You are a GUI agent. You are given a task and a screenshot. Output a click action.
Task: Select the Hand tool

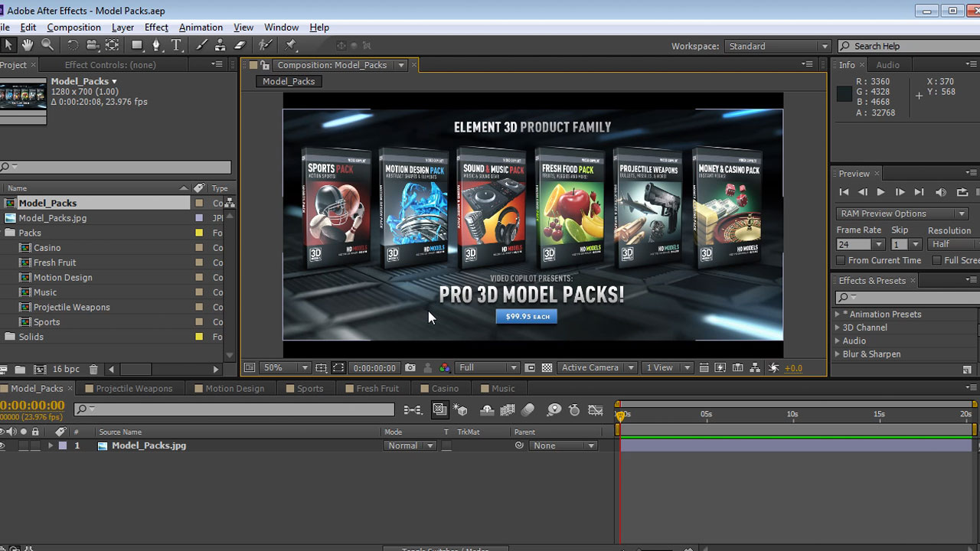tap(28, 45)
